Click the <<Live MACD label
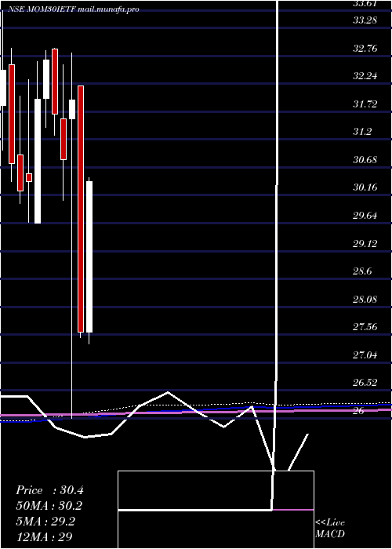392x549 pixels. point(330,528)
